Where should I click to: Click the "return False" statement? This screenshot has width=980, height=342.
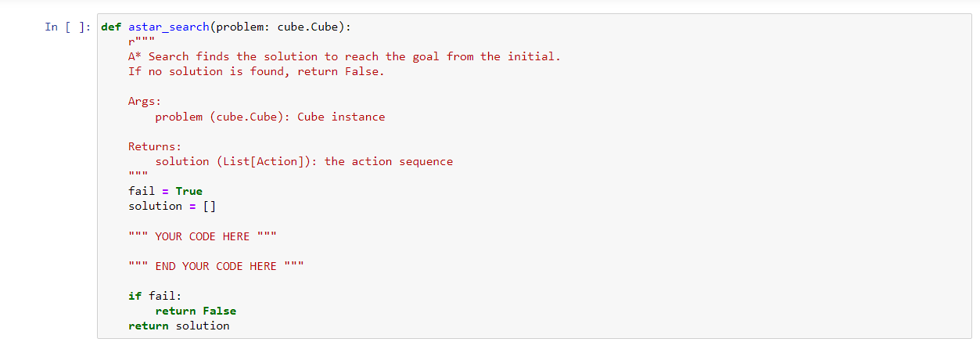pos(196,311)
